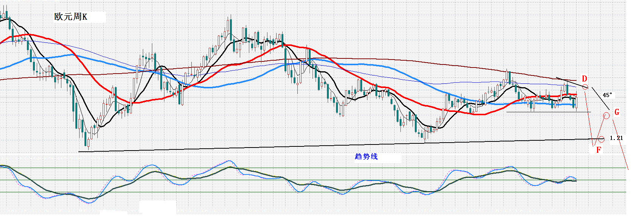Click the circle marker beside G
The image size is (644, 223).
(x=606, y=116)
